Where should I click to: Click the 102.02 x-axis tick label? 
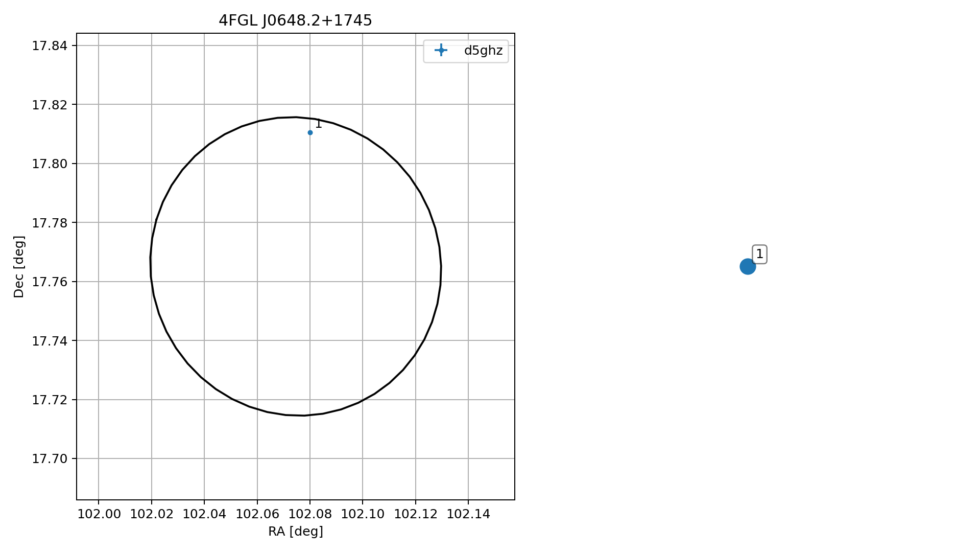[152, 514]
